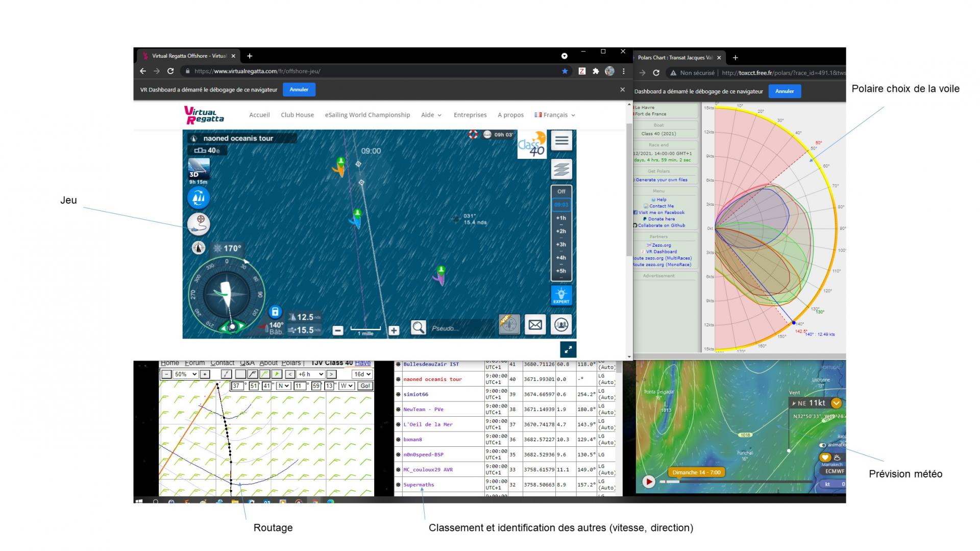Open Accueil in Virtual Regatta navigation
The width and height of the screenshot is (980, 551).
(259, 115)
